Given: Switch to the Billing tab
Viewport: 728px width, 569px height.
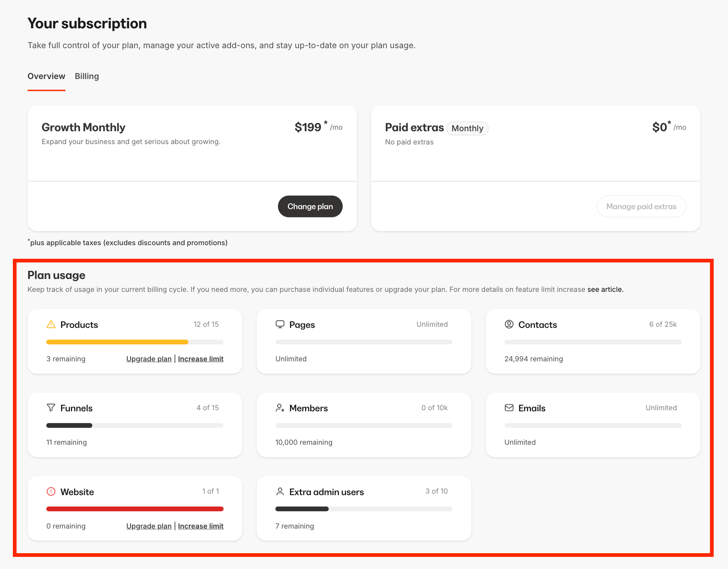Looking at the screenshot, I should tap(87, 76).
